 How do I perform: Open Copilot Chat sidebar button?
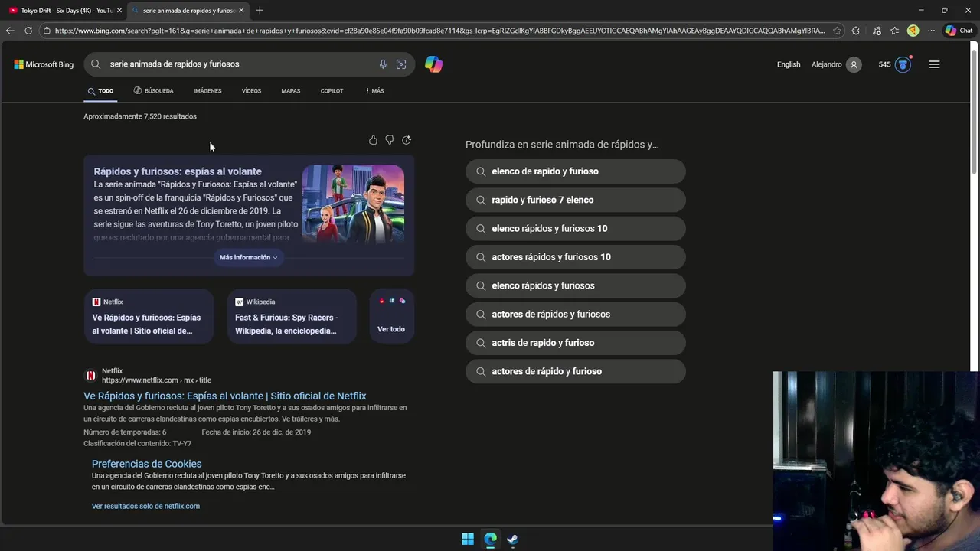pos(959,31)
